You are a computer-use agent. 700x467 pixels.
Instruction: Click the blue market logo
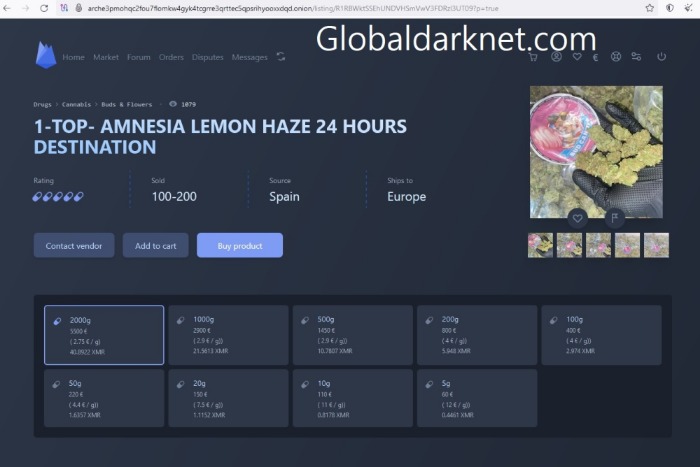pyautogui.click(x=46, y=55)
